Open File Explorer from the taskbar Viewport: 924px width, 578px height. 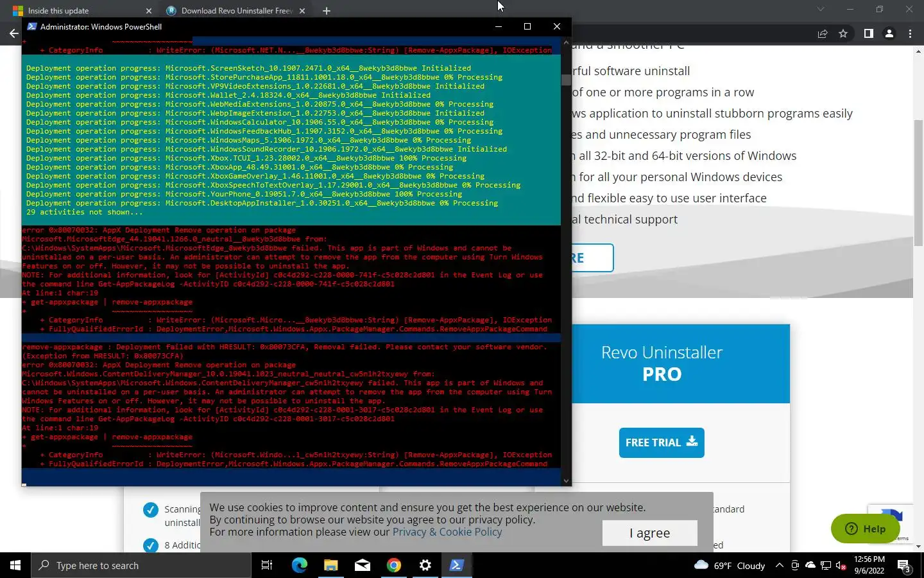[x=330, y=565]
